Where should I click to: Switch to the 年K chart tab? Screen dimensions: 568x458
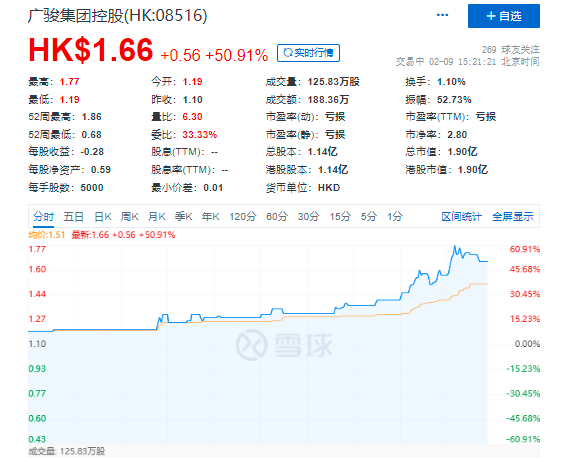pos(210,217)
